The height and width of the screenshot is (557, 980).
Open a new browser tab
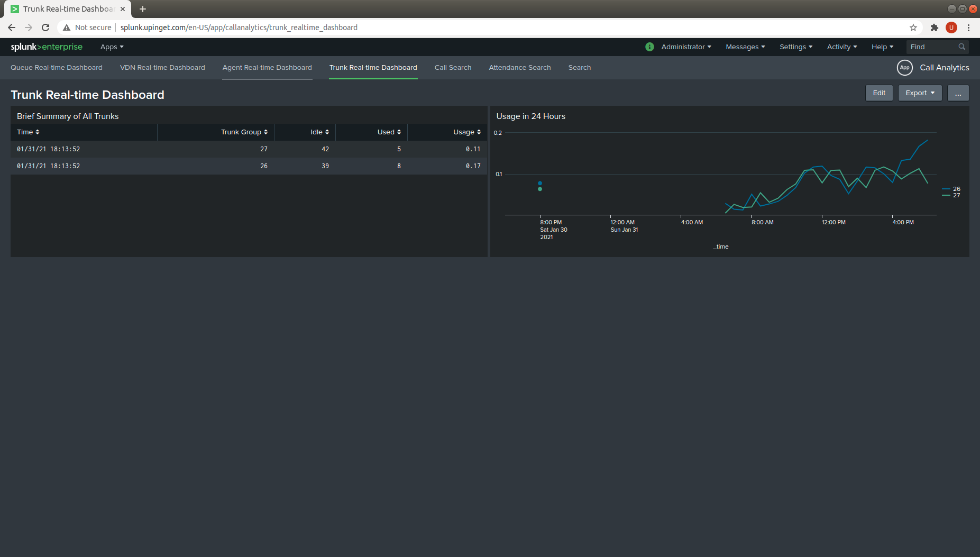[143, 9]
